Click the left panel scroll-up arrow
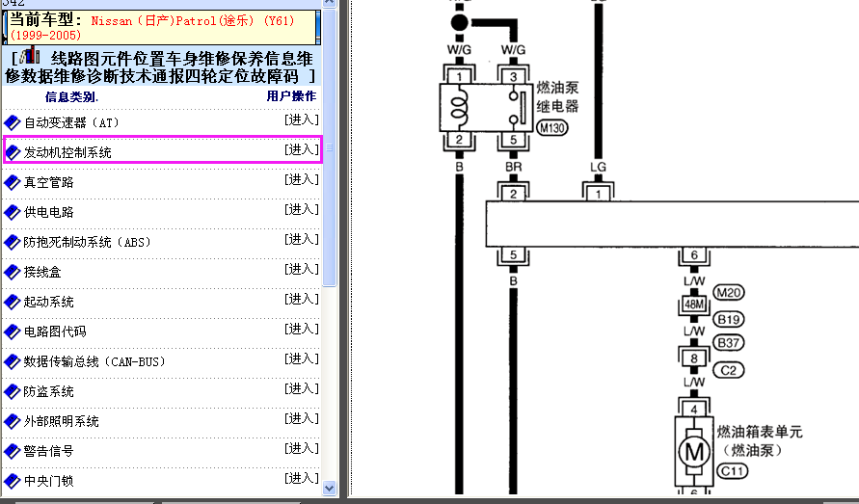The height and width of the screenshot is (504, 859). pos(330,3)
